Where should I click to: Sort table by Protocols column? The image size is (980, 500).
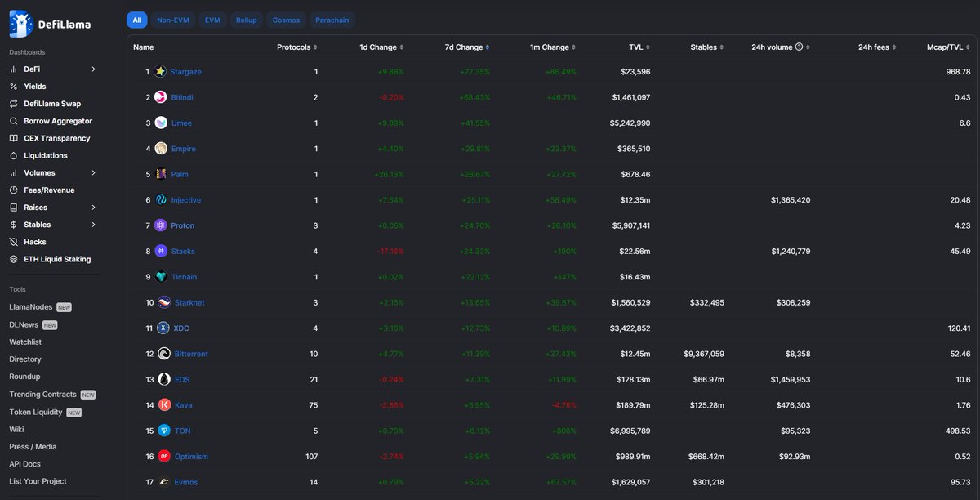(297, 47)
